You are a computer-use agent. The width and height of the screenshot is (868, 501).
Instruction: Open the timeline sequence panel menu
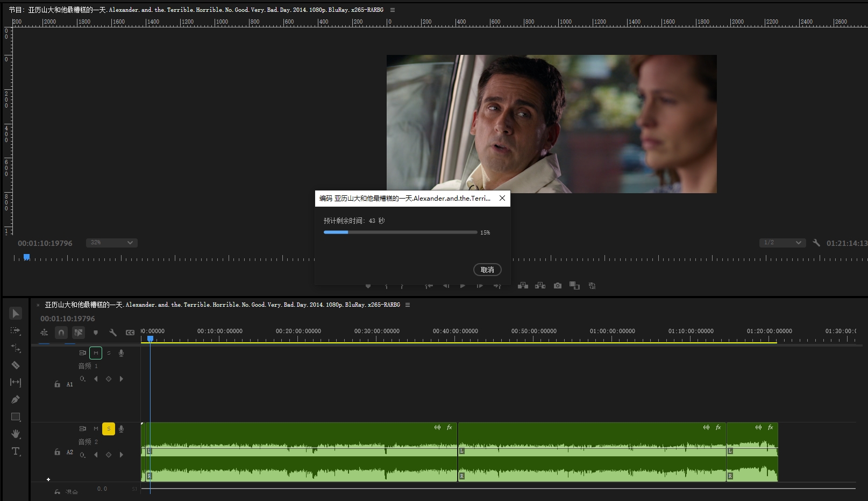(408, 305)
